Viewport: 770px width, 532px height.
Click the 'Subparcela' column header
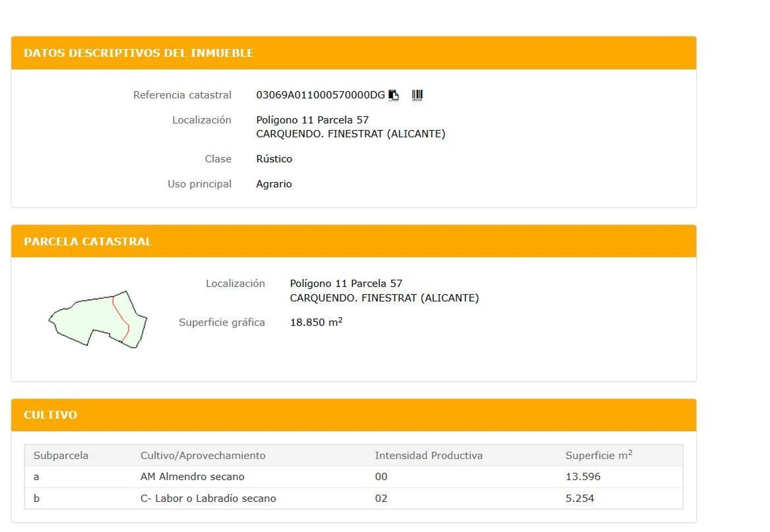point(61,455)
